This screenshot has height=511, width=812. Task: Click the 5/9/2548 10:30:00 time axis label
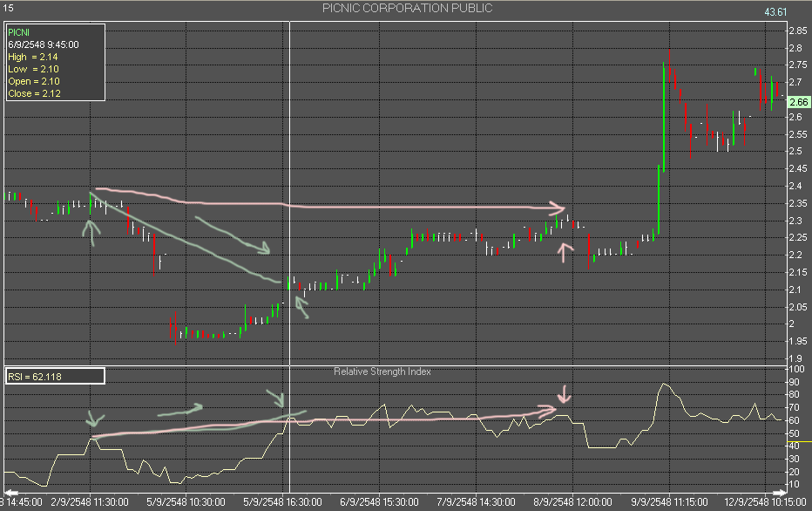186,502
